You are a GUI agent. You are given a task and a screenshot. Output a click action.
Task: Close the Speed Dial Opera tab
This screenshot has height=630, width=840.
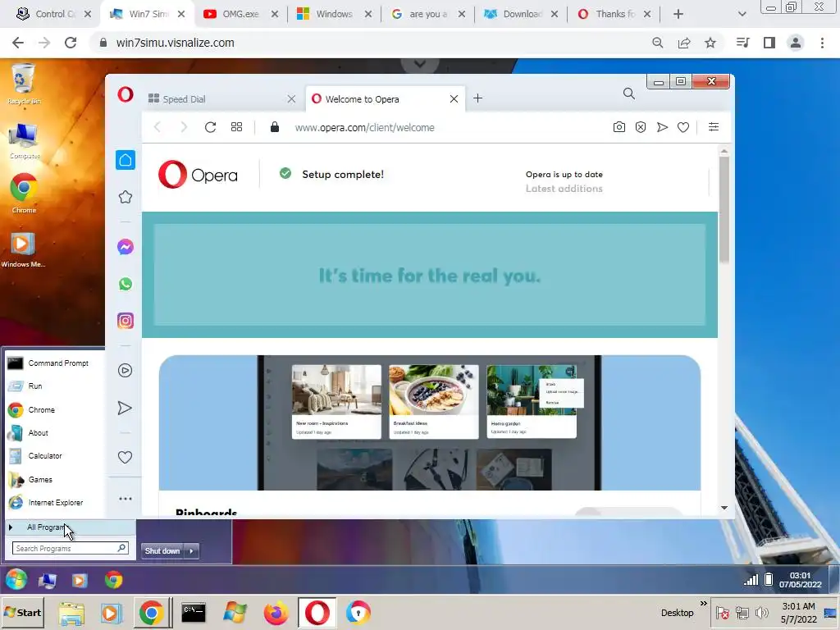pos(291,99)
